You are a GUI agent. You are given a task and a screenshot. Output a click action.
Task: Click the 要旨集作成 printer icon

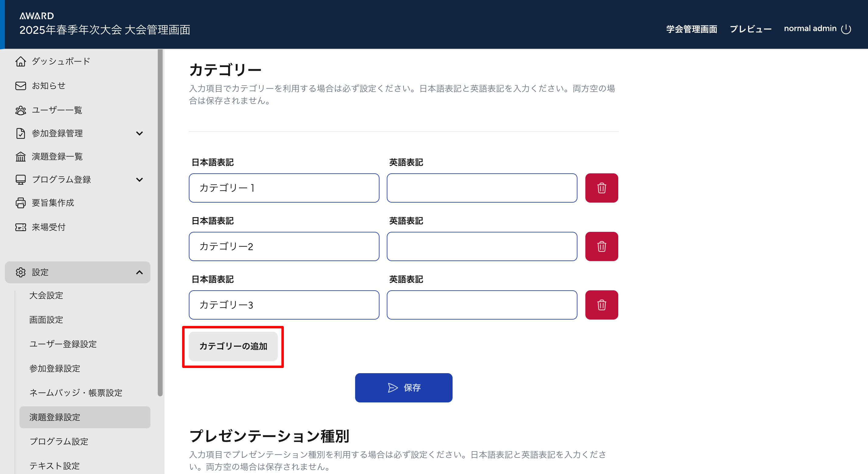coord(20,203)
